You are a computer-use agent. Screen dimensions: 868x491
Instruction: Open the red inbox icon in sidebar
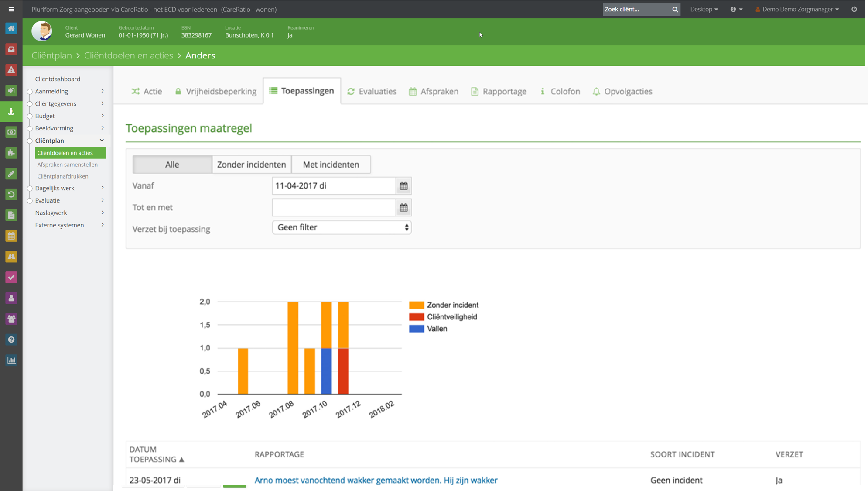11,49
